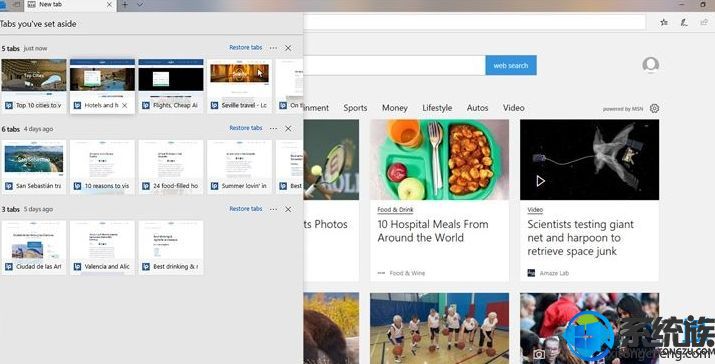715x364 pixels.
Task: Switch to the Lifestyle category
Action: click(437, 108)
